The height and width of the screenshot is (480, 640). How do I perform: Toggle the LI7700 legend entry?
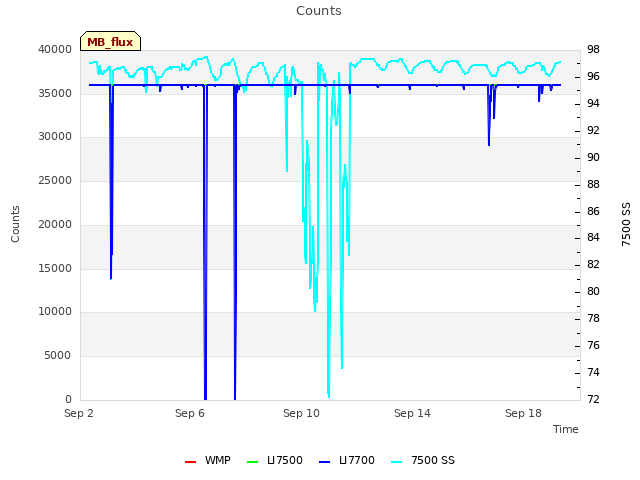point(347,460)
